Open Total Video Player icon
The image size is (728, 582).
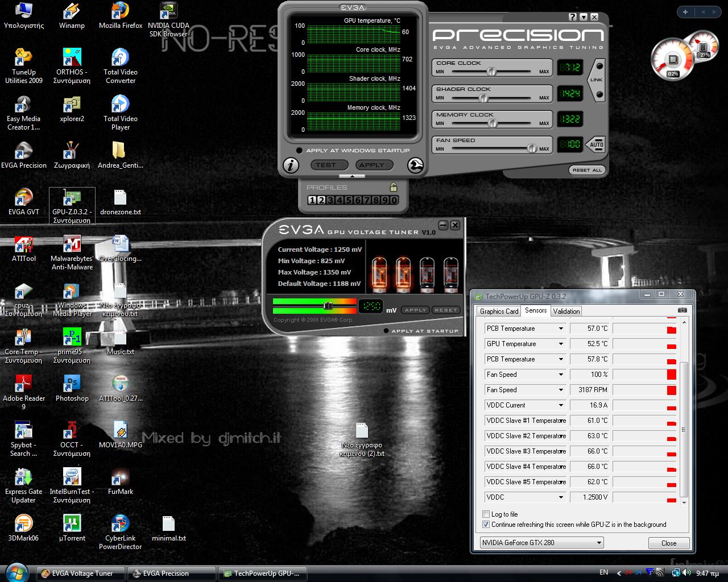(121, 113)
